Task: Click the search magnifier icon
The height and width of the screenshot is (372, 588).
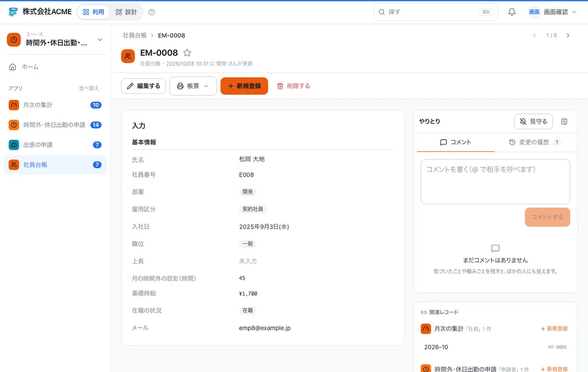Action: coord(381,12)
